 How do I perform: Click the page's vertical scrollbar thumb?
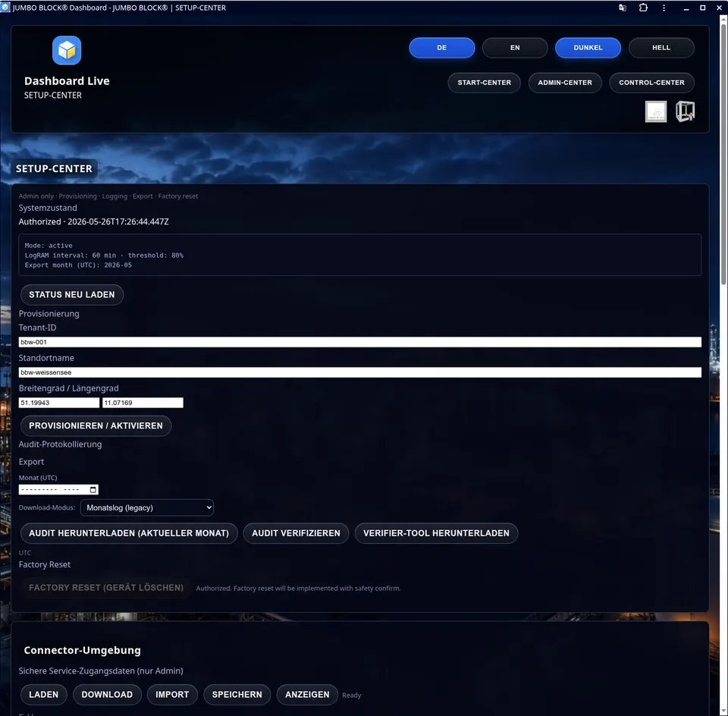click(x=723, y=151)
